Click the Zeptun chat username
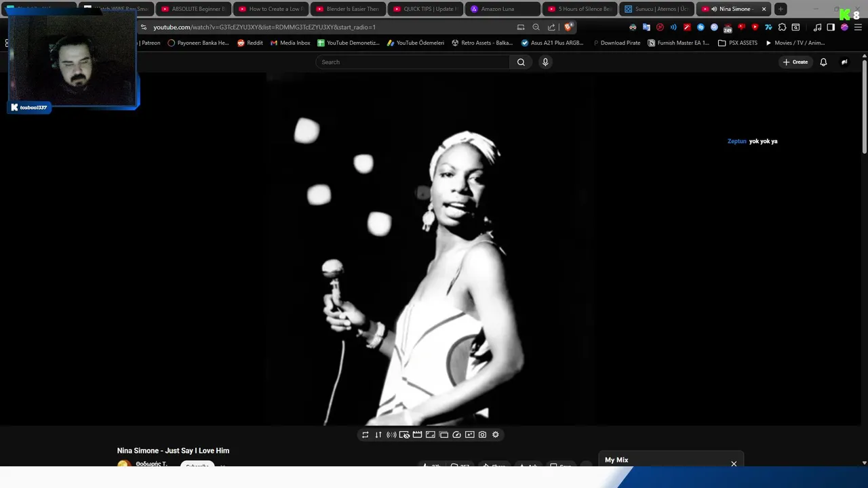Image resolution: width=868 pixels, height=488 pixels. click(736, 141)
